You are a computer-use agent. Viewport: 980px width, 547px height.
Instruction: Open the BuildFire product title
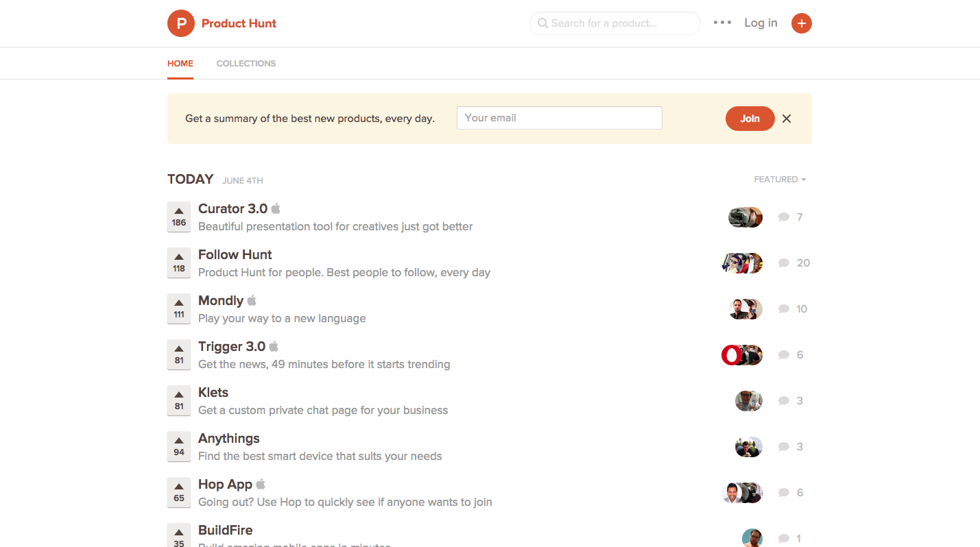(226, 531)
